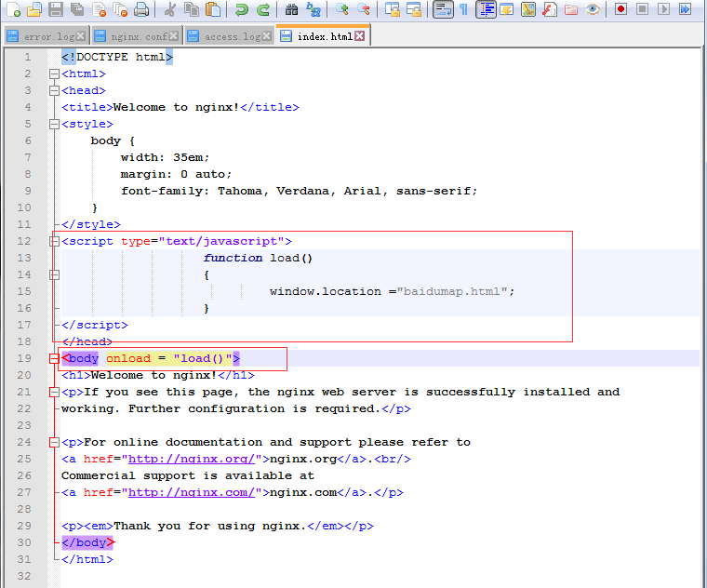Collapse the function brace fold on line 14

coord(54,274)
